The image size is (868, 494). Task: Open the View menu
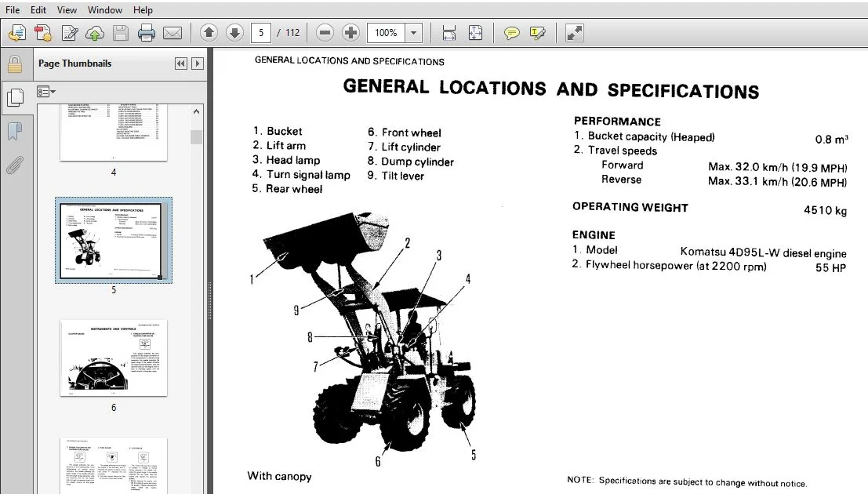[67, 10]
